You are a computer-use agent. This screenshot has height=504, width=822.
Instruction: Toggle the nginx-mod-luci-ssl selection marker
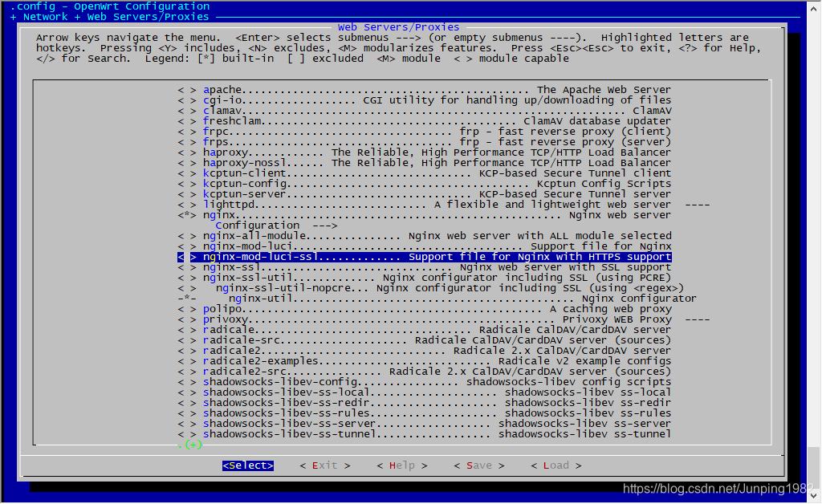click(187, 257)
